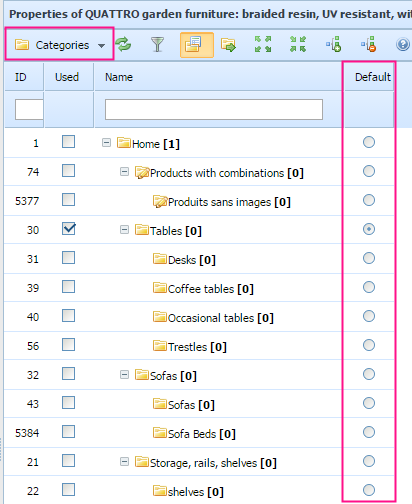
Task: Click the Name filter input field
Action: (x=214, y=109)
